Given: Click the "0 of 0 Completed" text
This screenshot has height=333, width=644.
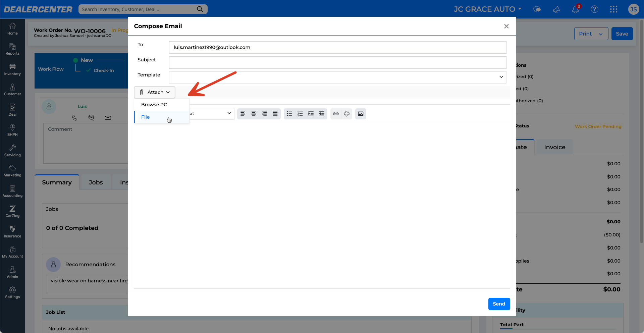Looking at the screenshot, I should click(72, 228).
